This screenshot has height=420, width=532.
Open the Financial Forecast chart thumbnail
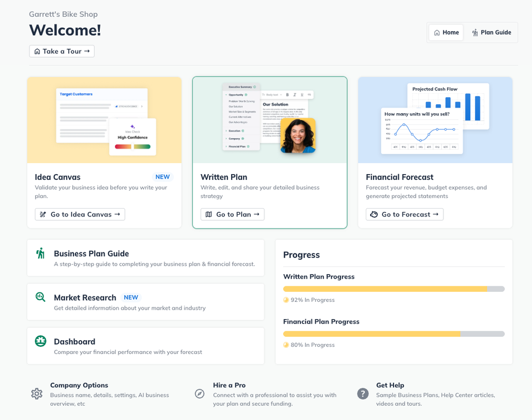click(x=435, y=120)
